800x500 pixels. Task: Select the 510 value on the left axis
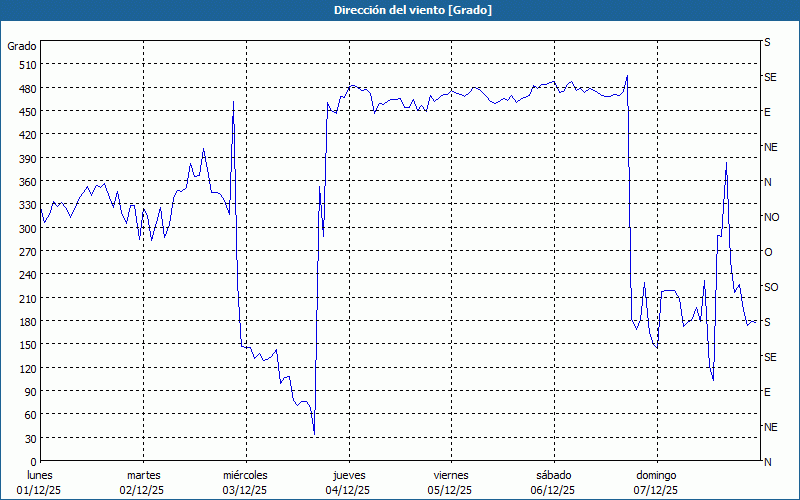[25, 65]
